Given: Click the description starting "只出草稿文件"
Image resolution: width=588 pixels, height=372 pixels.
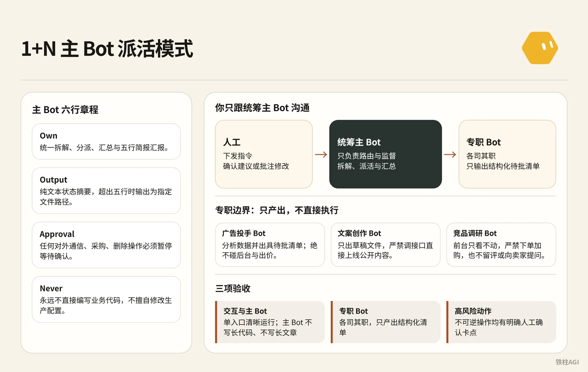Looking at the screenshot, I should pyautogui.click(x=386, y=250).
